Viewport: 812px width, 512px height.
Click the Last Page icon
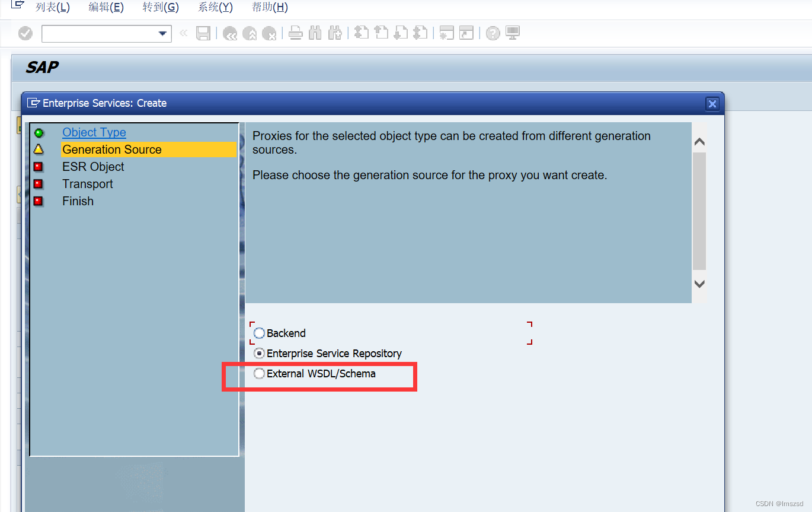pyautogui.click(x=420, y=33)
